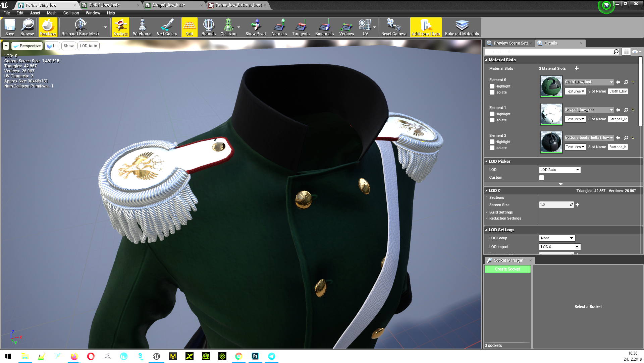
Task: Toggle Realtime viewport rendering
Action: [x=48, y=27]
